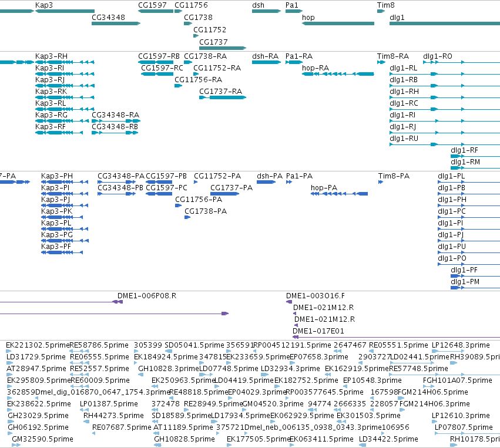Click EST RE07687.5prime

click(94, 433)
